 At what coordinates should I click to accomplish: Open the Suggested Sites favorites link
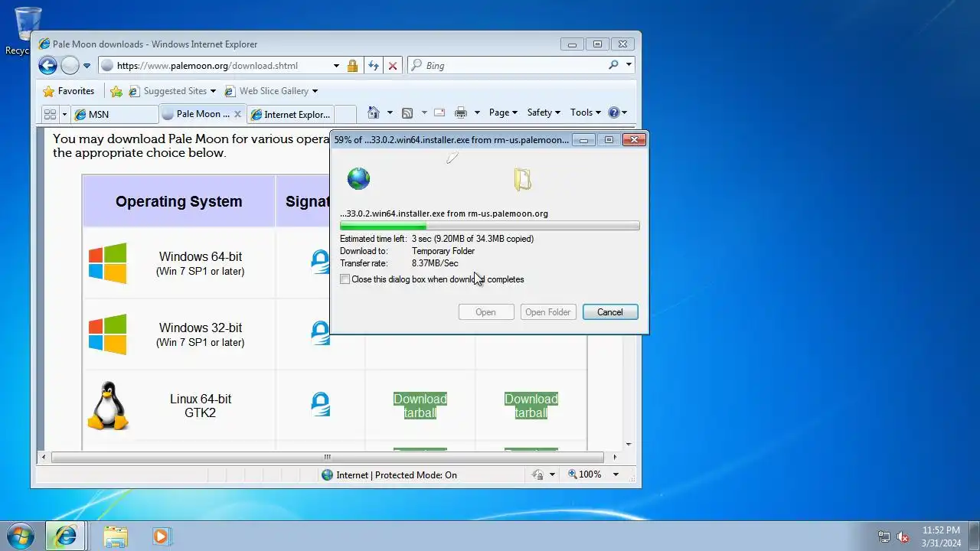tap(172, 91)
